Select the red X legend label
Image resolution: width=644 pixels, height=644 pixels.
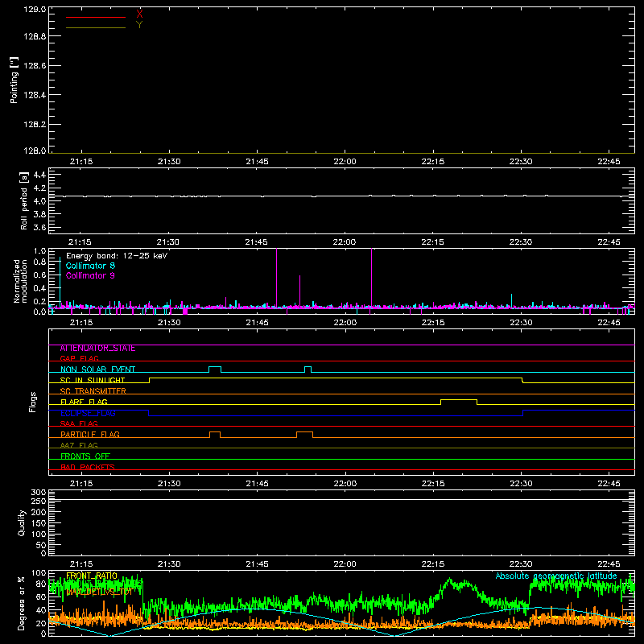[x=139, y=14]
